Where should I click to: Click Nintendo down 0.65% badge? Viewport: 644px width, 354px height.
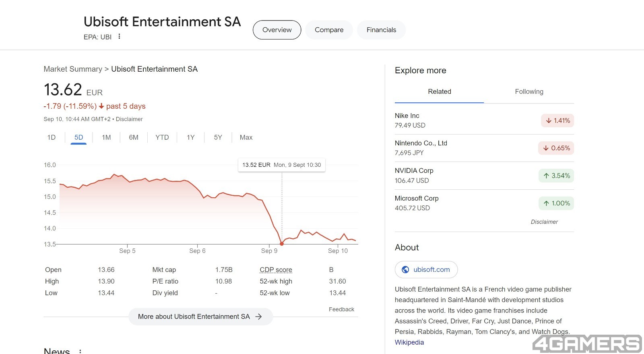(x=556, y=148)
